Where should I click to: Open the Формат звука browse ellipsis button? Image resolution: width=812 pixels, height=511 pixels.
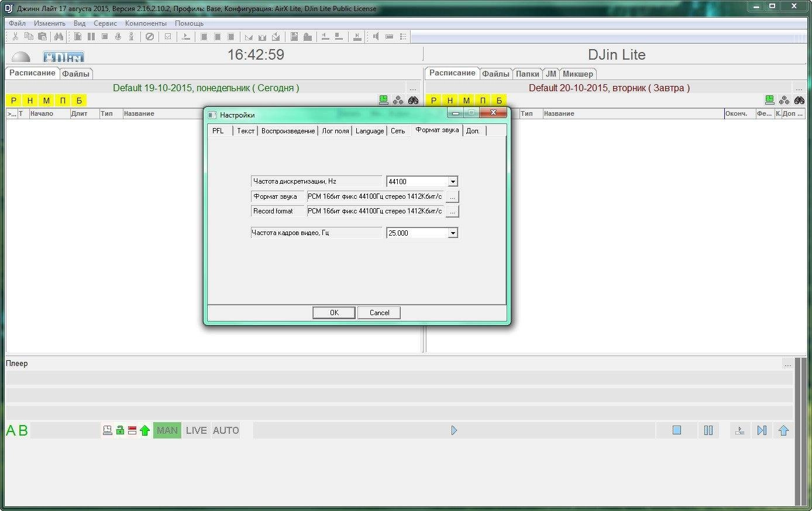pyautogui.click(x=452, y=197)
